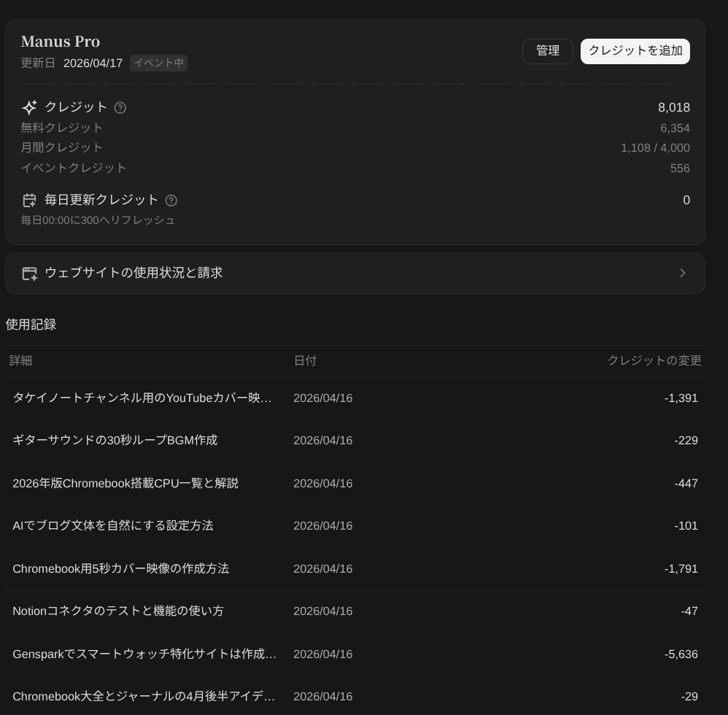The height and width of the screenshot is (715, 728).
Task: Click the 日付 column header
Action: (x=306, y=360)
